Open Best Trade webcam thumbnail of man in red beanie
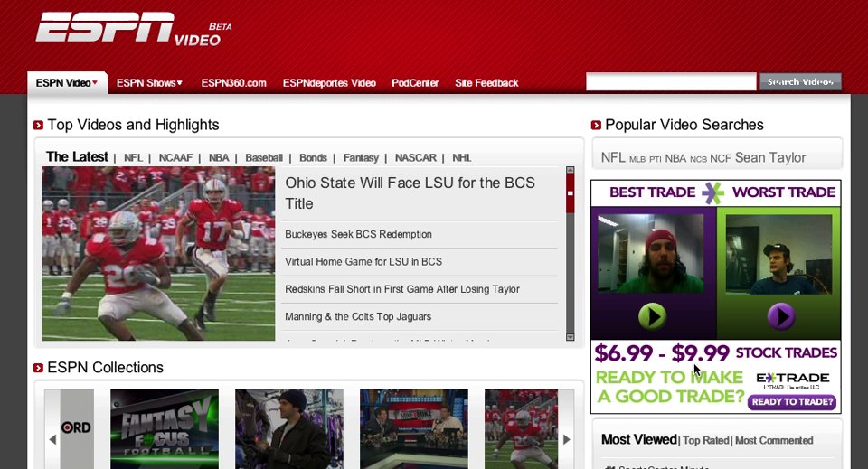The image size is (868, 469). click(x=650, y=253)
